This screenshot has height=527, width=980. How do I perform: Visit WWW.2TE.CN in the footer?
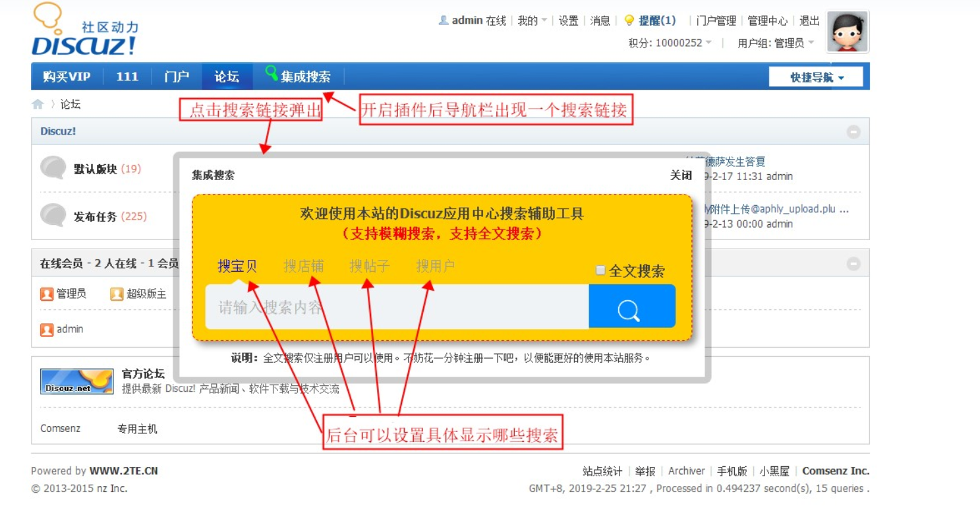(124, 471)
